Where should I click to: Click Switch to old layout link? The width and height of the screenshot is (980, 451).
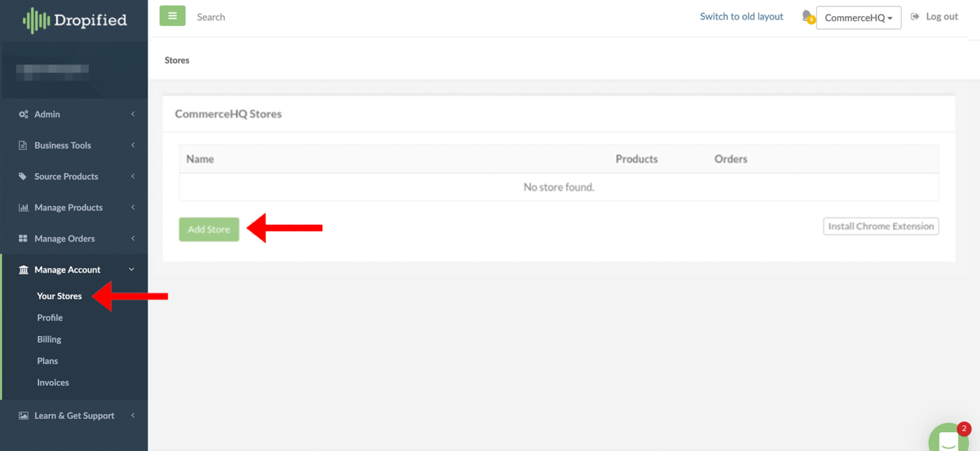pyautogui.click(x=741, y=17)
